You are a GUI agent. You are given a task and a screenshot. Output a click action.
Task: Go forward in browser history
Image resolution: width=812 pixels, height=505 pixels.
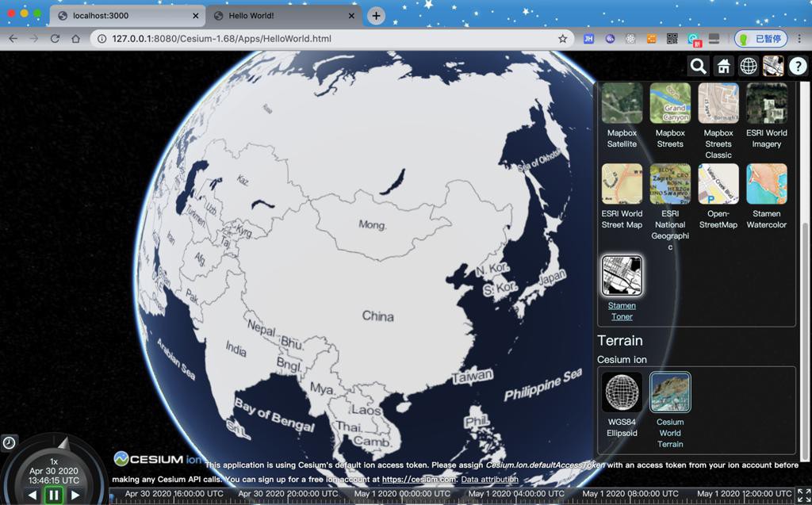[34, 39]
